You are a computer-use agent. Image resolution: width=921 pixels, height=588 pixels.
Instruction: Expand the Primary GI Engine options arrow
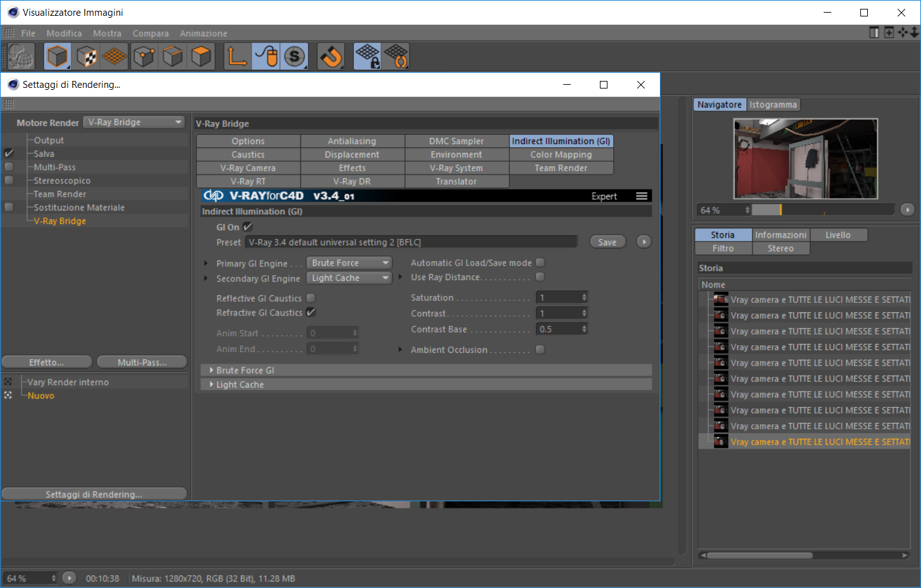(x=205, y=263)
